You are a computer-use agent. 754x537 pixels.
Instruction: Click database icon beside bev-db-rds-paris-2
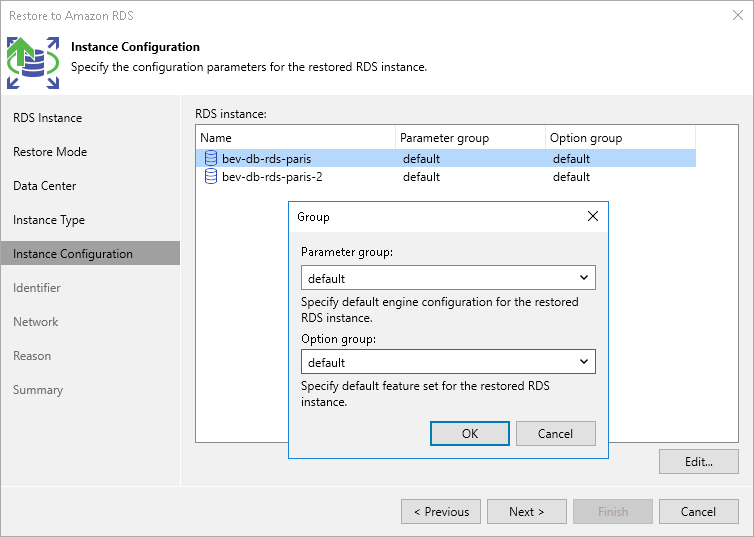[x=210, y=177]
